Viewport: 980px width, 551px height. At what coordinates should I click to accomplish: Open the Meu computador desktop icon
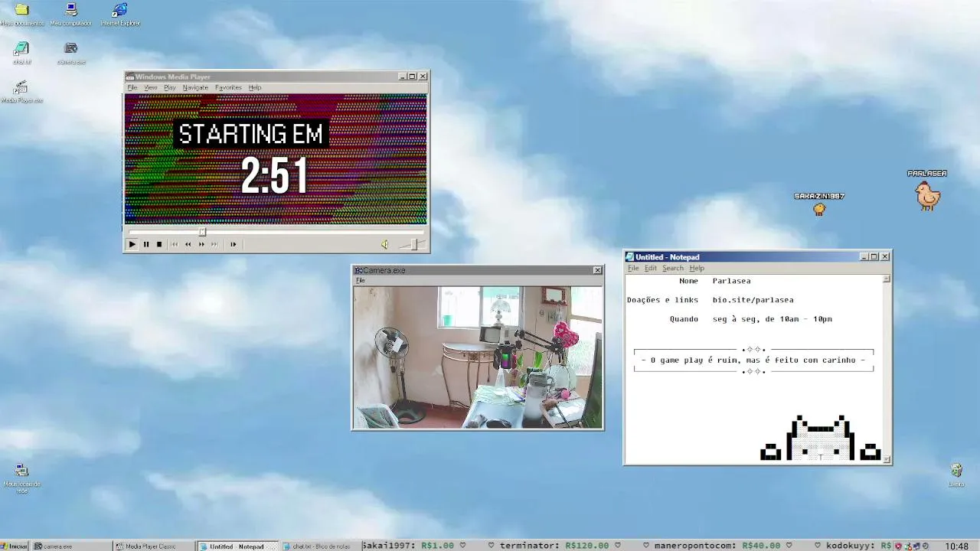pos(71,14)
